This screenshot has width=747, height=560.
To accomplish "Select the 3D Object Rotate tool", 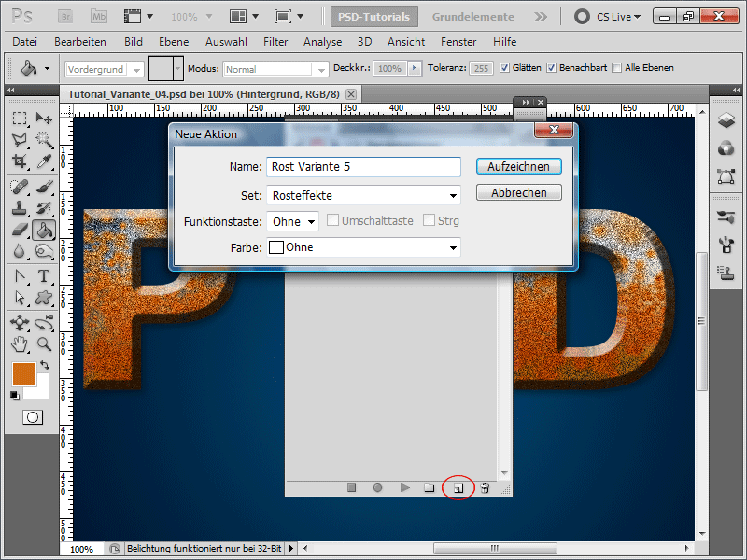I will pyautogui.click(x=20, y=323).
